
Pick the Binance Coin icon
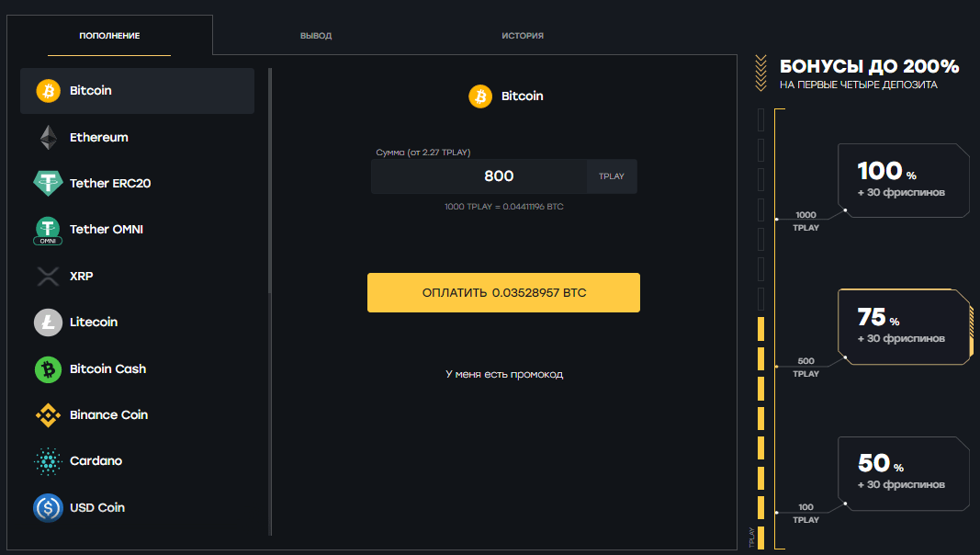tap(48, 415)
